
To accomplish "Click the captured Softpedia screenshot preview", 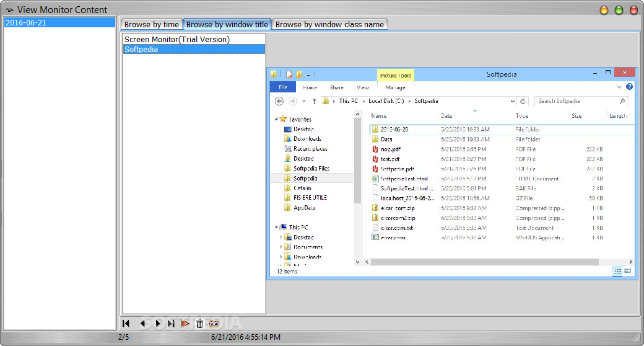I will click(x=452, y=174).
